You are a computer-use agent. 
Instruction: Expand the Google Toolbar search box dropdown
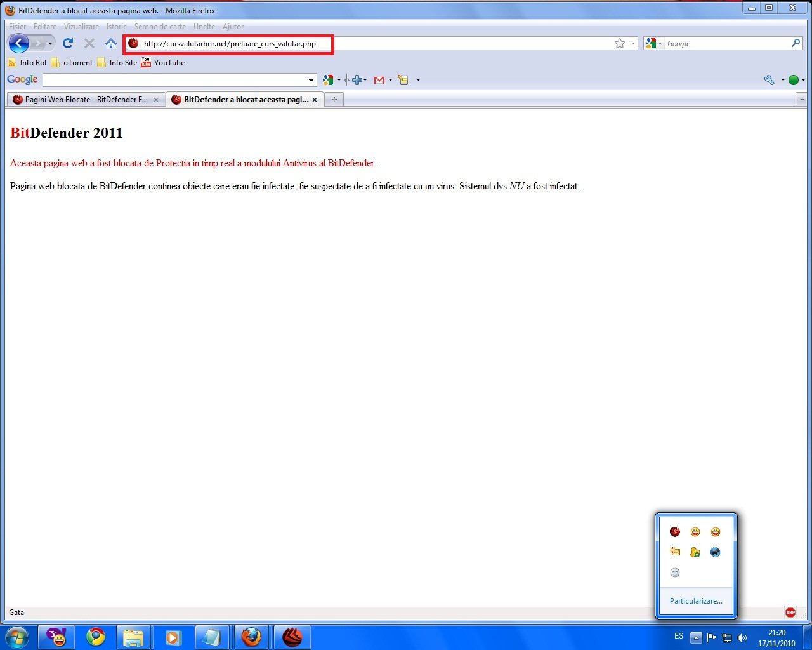(x=311, y=80)
